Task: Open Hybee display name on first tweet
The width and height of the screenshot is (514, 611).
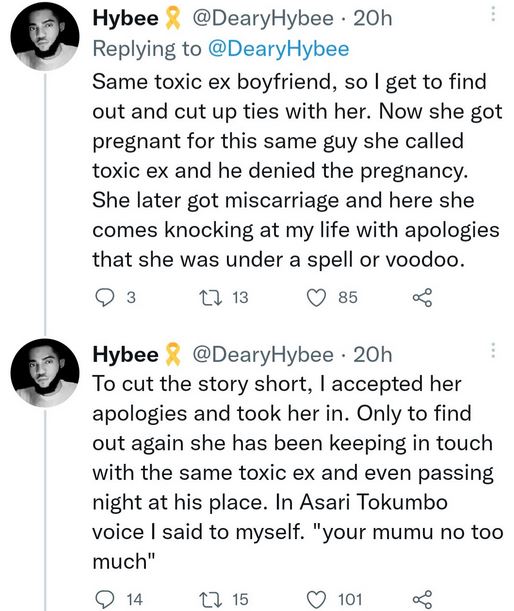Action: coord(125,18)
